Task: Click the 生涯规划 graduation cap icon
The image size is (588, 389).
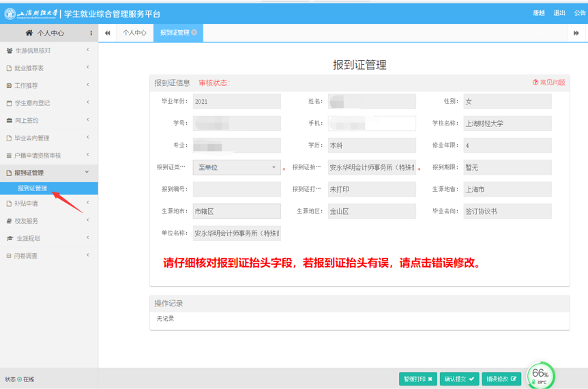Action: click(10, 238)
